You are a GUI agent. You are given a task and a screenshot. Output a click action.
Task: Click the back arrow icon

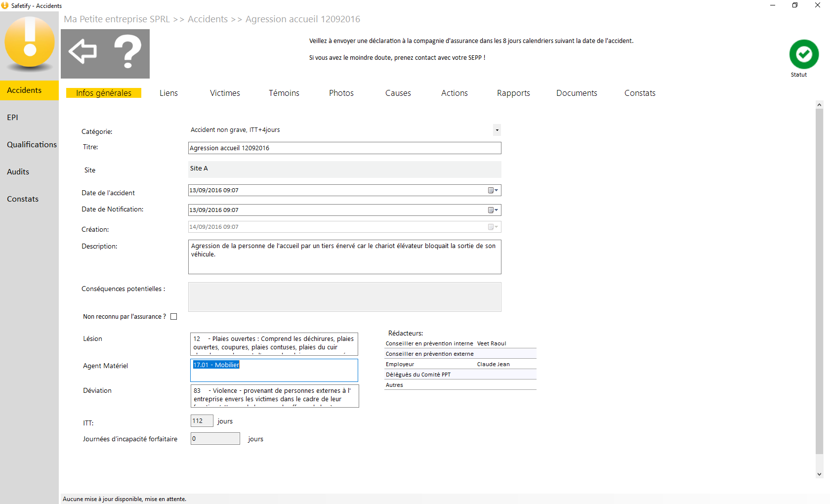click(83, 51)
